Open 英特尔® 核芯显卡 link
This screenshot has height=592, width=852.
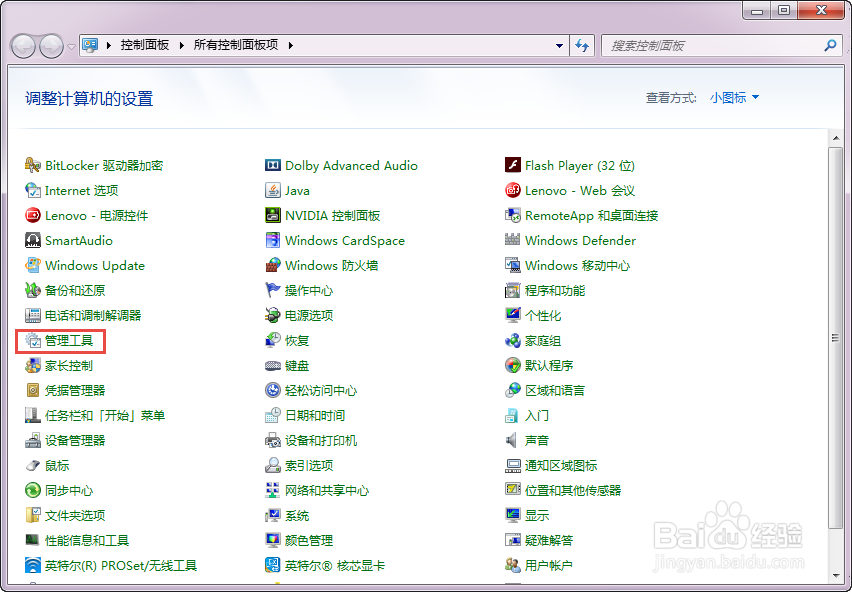(x=335, y=565)
